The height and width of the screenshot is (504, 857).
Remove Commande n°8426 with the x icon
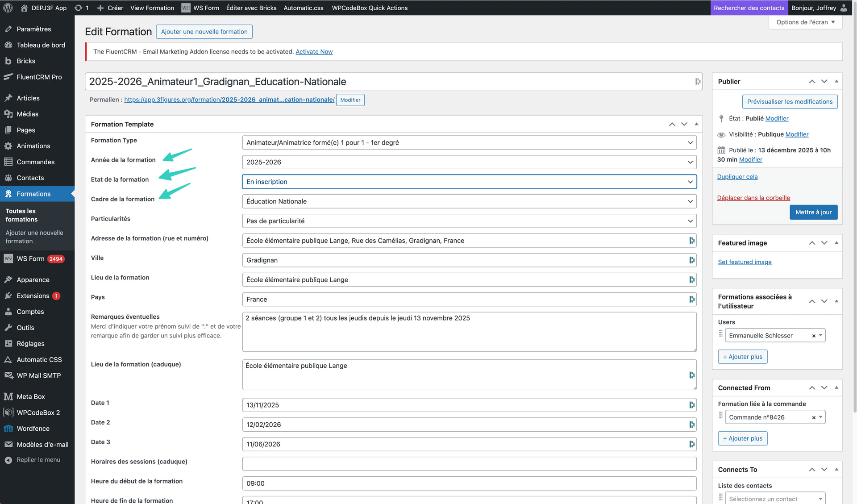[x=813, y=417]
